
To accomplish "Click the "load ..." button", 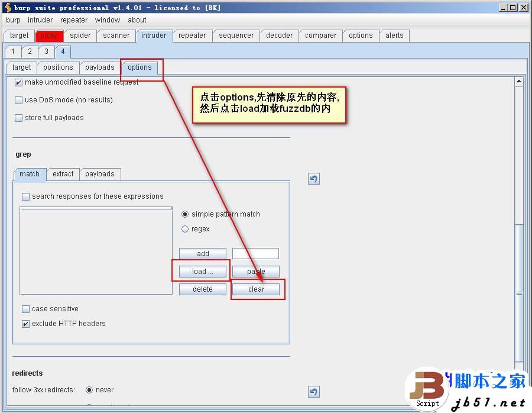I will [202, 271].
